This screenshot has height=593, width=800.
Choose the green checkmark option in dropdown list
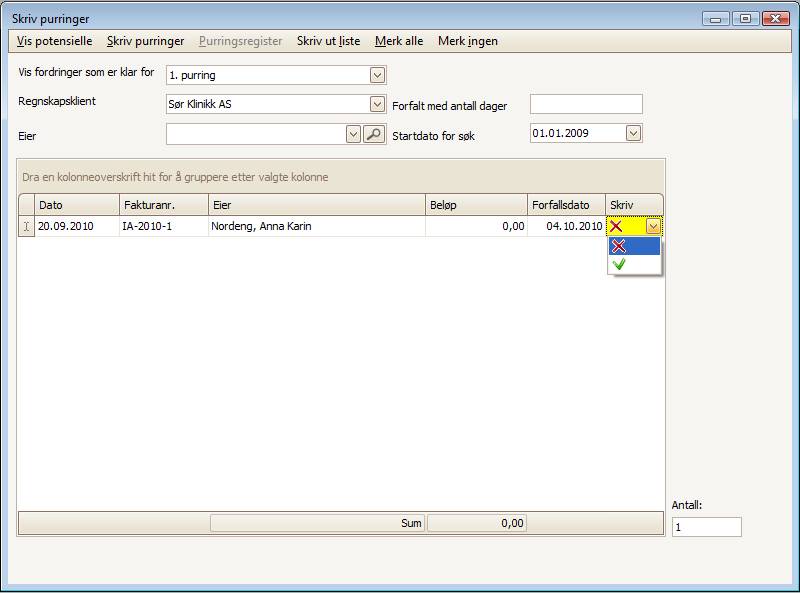pyautogui.click(x=634, y=264)
